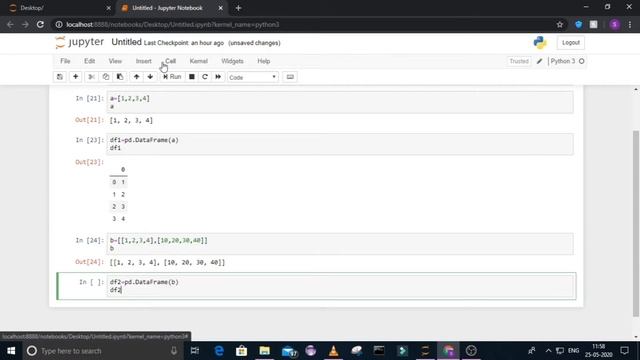
Task: Open the Edit menu
Action: (x=89, y=61)
